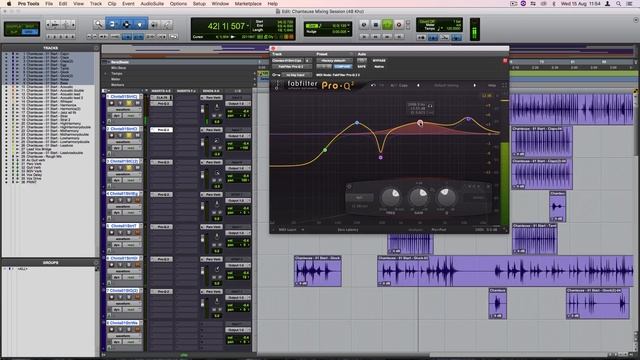The height and width of the screenshot is (360, 640).
Task: Select Shock audio clip in timeline
Action: tap(318, 271)
